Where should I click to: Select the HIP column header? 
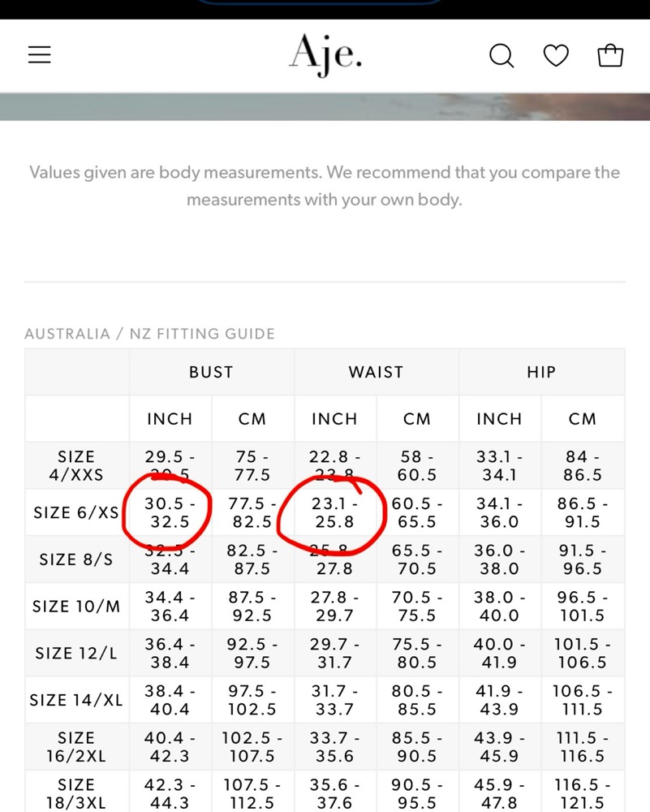[541, 372]
